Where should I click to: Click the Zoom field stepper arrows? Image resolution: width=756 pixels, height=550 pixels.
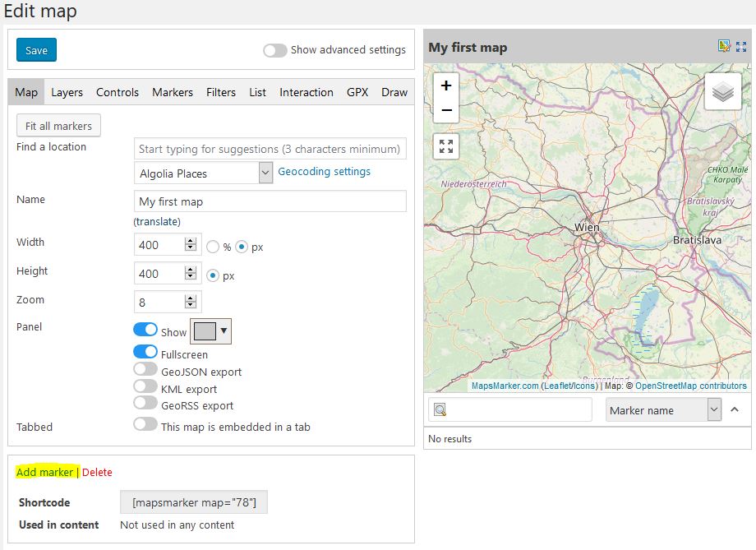(191, 302)
